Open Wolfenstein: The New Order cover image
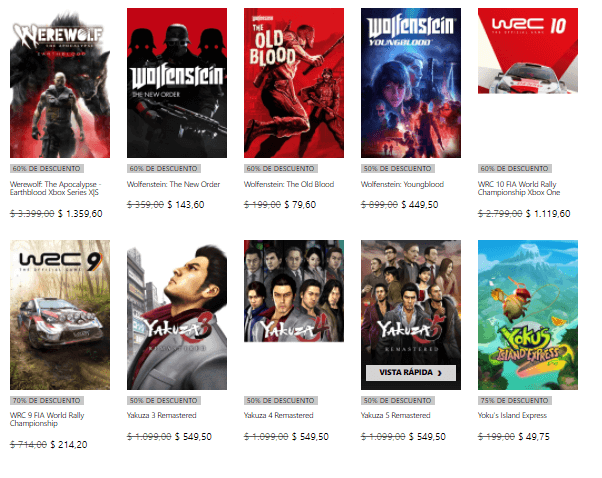 (x=177, y=83)
